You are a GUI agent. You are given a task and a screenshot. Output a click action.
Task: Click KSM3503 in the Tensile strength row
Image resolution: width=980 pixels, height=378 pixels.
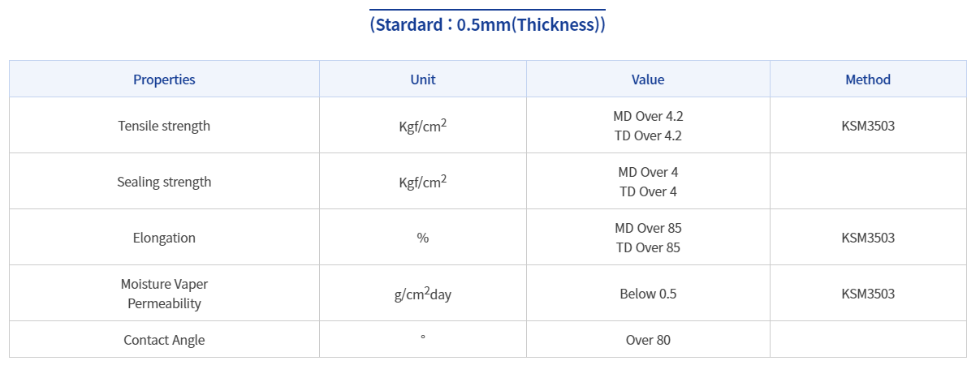868,126
